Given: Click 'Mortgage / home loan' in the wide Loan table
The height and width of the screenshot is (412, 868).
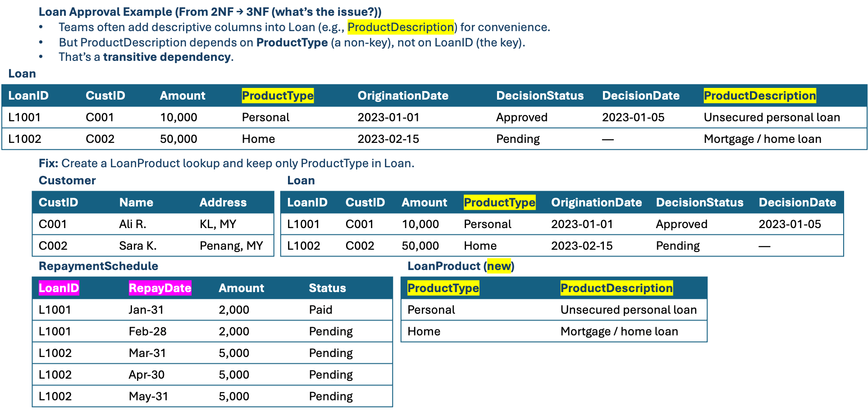Looking at the screenshot, I should 763,139.
